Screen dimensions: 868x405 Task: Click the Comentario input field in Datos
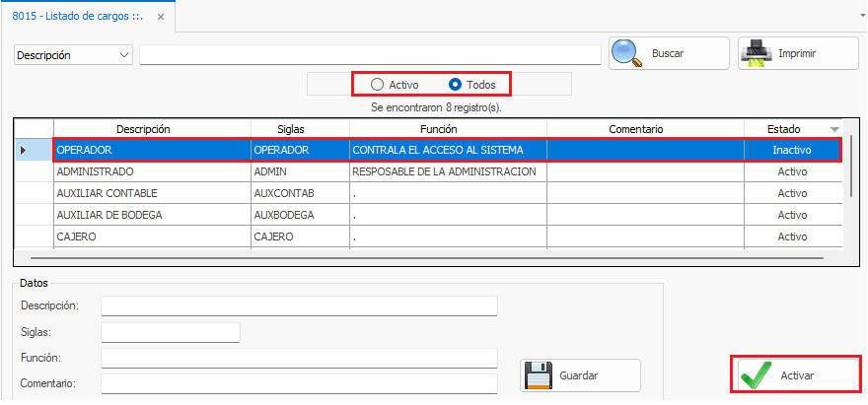[x=299, y=382]
